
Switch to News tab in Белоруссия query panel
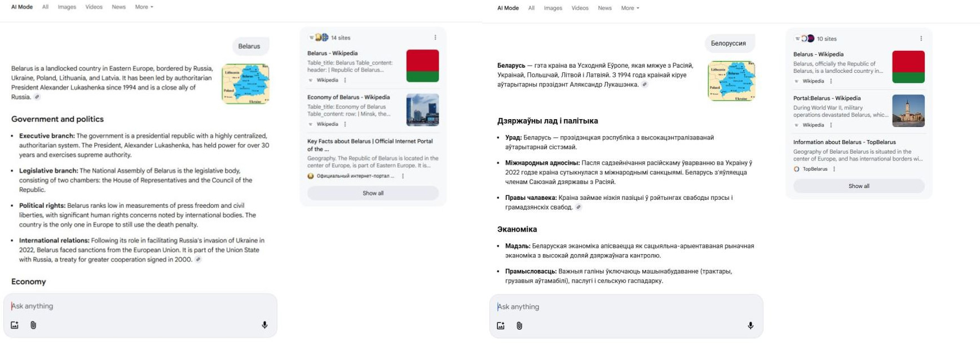pos(604,8)
